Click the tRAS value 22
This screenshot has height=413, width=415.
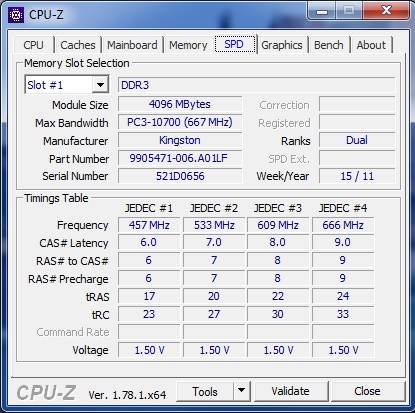278,296
